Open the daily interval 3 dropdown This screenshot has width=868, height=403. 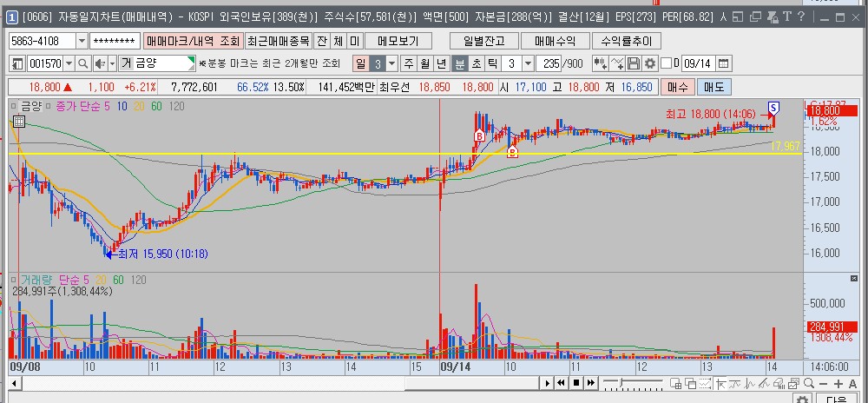click(392, 63)
